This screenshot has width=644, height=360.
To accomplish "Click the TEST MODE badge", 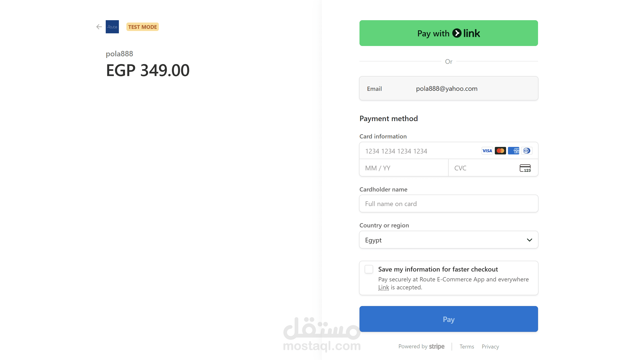I will click(x=143, y=27).
